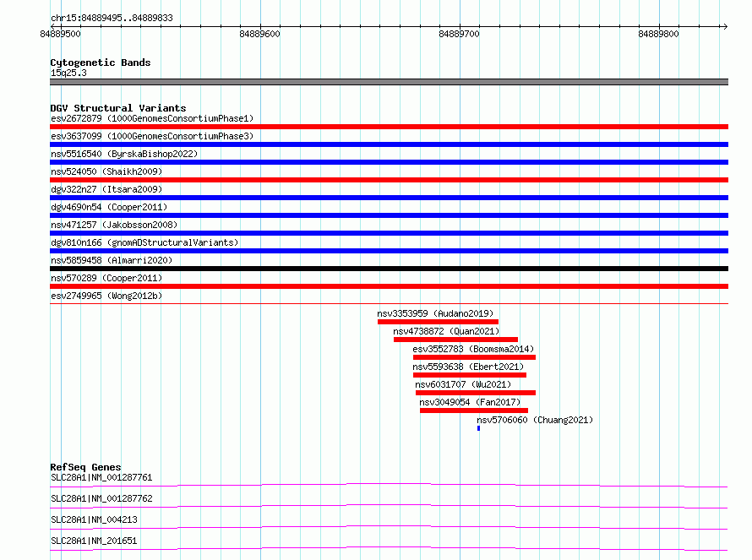This screenshot has height=560, width=752.
Task: Open nsv570289 (Cooper2011) variant label
Action: (106, 278)
